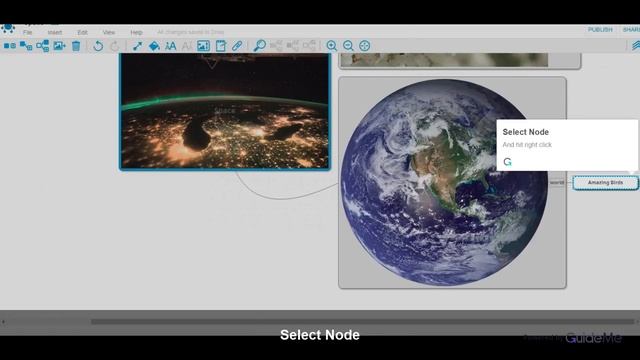Click first greyed-out layout icon
This screenshot has height=360, width=640.
276,46
